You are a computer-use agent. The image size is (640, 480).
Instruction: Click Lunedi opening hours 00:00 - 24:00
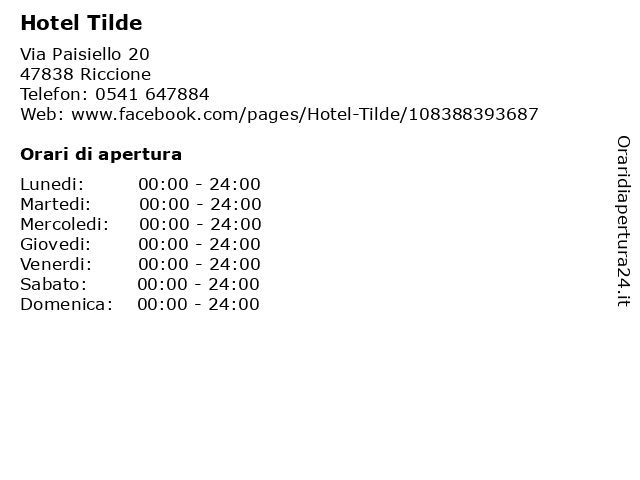click(x=199, y=184)
